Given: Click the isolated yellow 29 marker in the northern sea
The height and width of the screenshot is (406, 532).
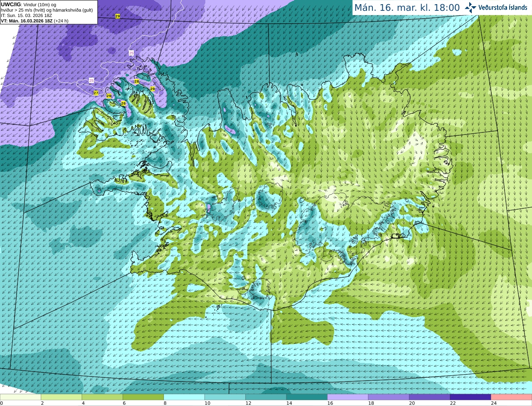Looking at the screenshot, I should 118,16.
